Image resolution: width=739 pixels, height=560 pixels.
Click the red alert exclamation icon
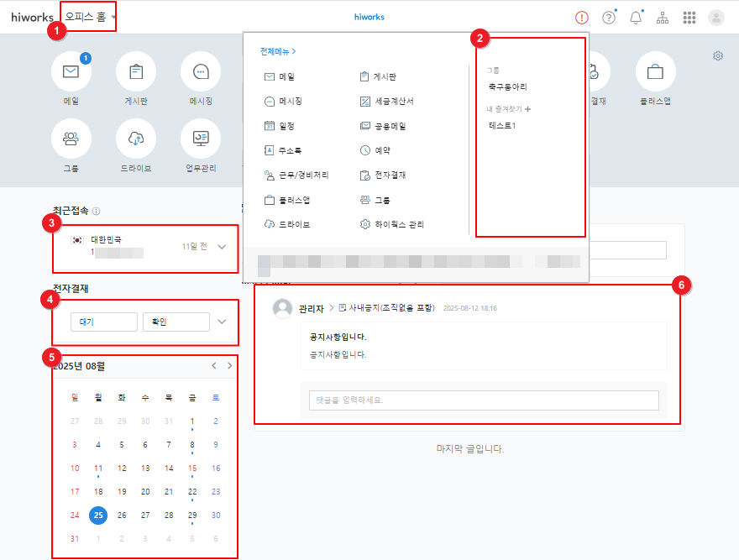pos(582,18)
